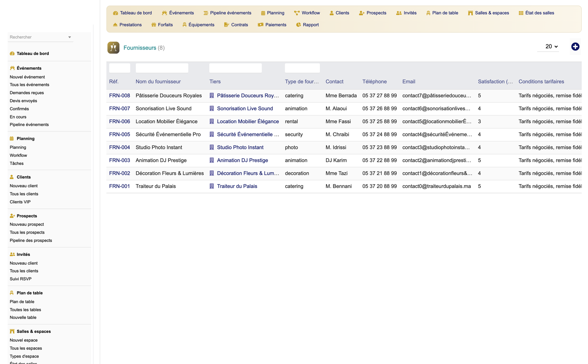
Task: Click the building icon beside Traiteur du Palais
Action: [x=212, y=186]
